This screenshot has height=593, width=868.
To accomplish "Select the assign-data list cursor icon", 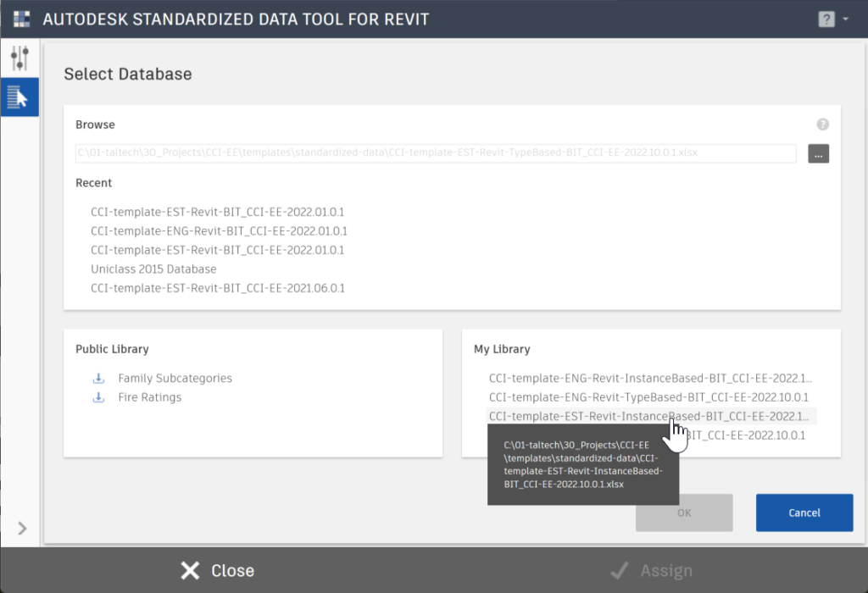I will tap(18, 97).
